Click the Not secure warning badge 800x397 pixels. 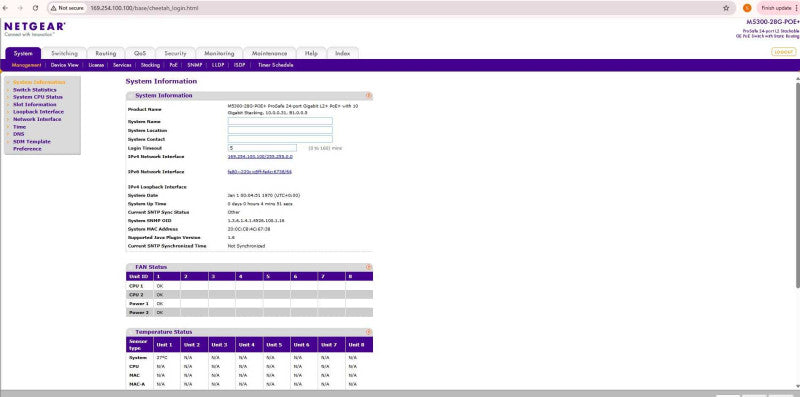click(x=67, y=8)
